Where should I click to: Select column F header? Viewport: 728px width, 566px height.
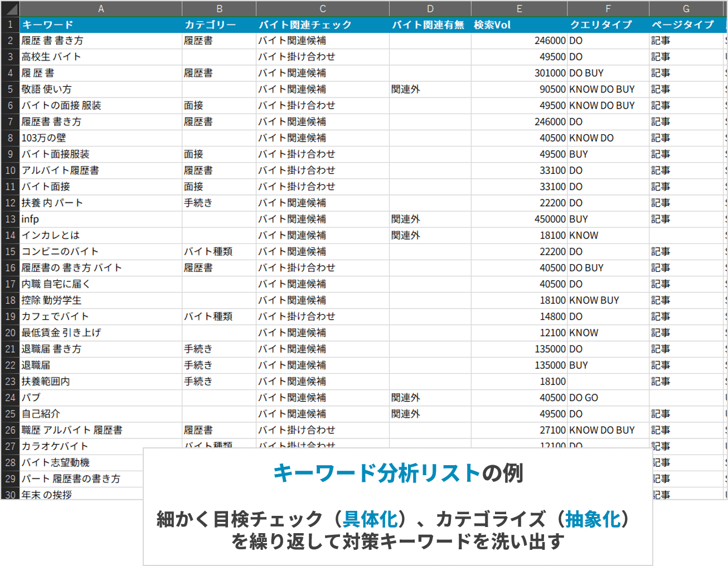[x=608, y=9]
